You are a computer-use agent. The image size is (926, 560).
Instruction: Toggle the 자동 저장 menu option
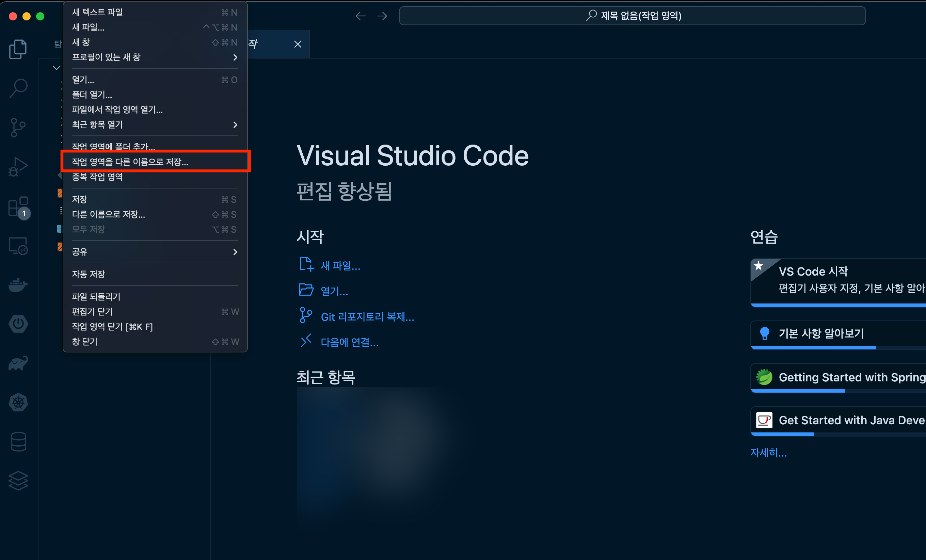point(89,274)
